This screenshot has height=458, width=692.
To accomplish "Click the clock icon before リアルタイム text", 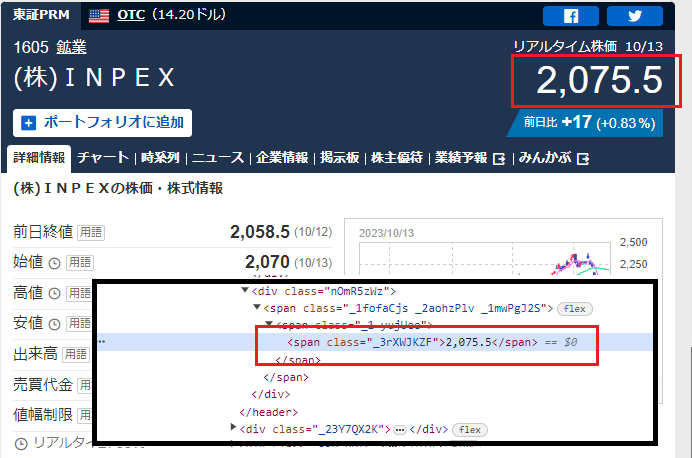I will pyautogui.click(x=21, y=443).
